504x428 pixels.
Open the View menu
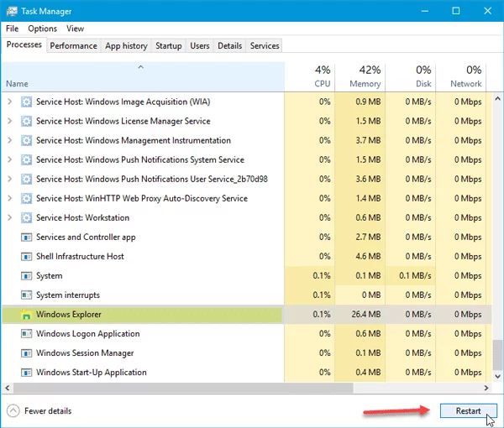pyautogui.click(x=76, y=29)
